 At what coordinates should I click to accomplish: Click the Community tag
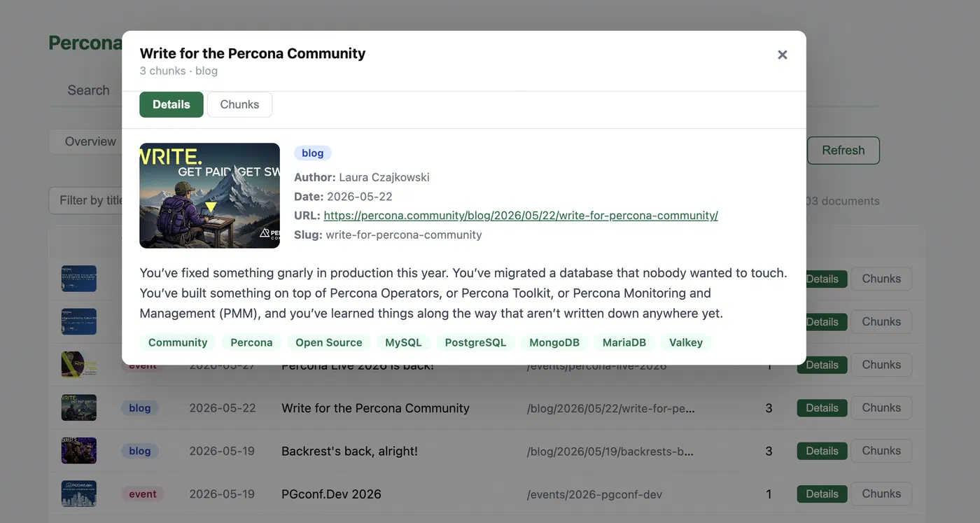(x=178, y=342)
